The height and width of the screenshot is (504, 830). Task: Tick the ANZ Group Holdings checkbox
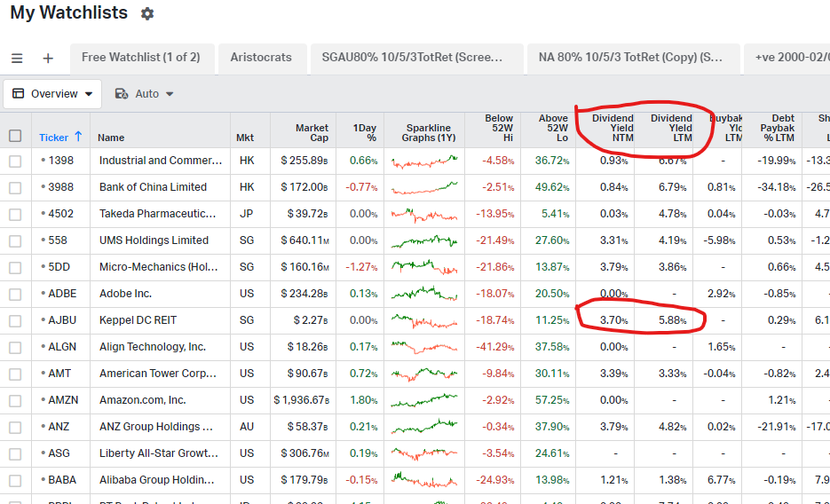[x=15, y=428]
